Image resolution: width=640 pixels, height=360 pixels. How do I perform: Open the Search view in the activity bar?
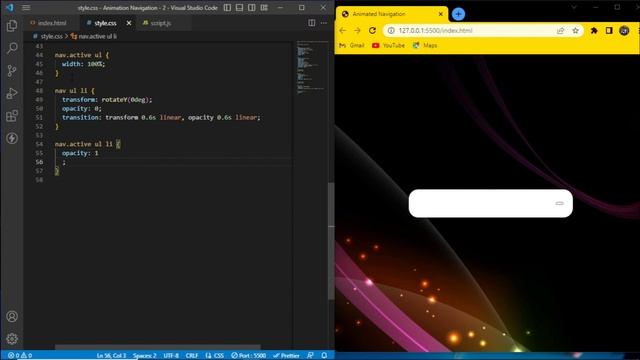pos(12,48)
